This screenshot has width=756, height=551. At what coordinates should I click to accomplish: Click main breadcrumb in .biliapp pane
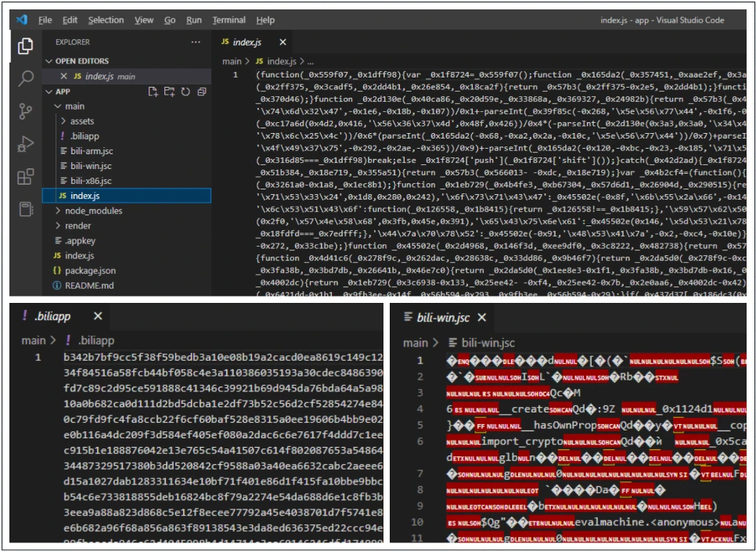click(x=34, y=340)
